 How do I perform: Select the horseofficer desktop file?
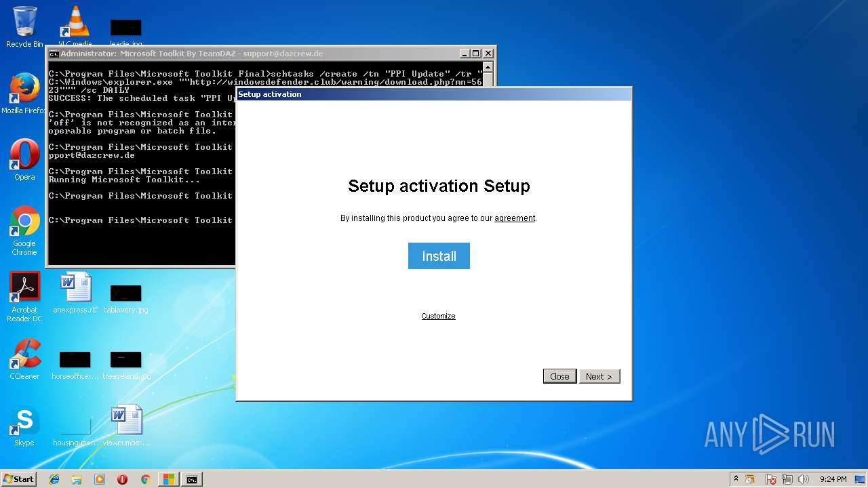tap(75, 365)
